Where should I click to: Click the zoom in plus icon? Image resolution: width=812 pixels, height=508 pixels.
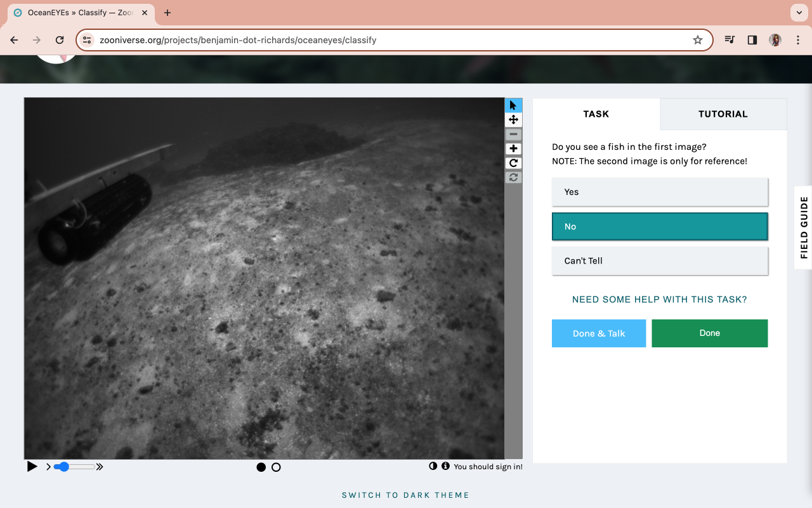pos(513,149)
